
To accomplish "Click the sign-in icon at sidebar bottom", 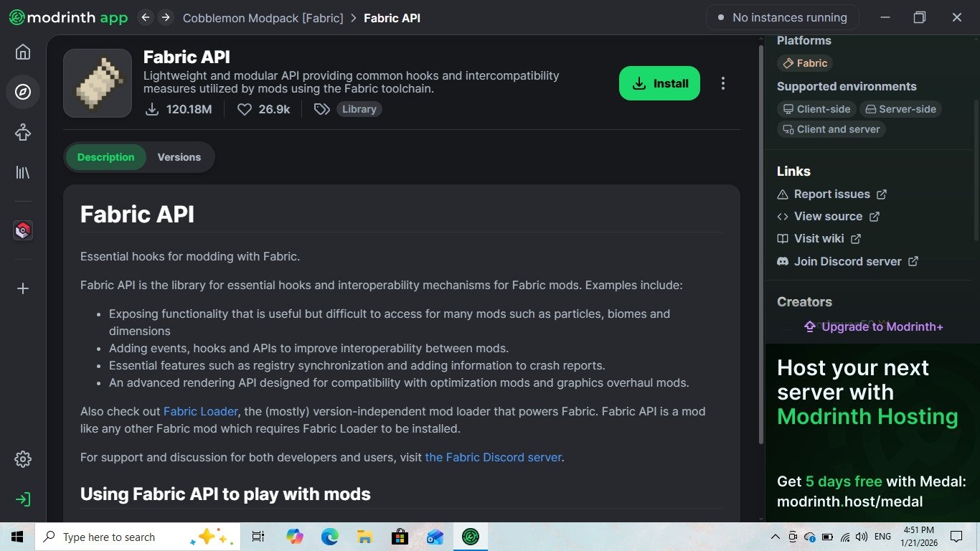I will click(x=23, y=499).
